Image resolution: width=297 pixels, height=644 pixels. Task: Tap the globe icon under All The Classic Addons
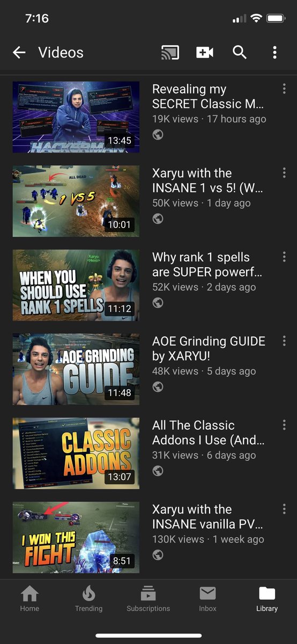point(158,471)
